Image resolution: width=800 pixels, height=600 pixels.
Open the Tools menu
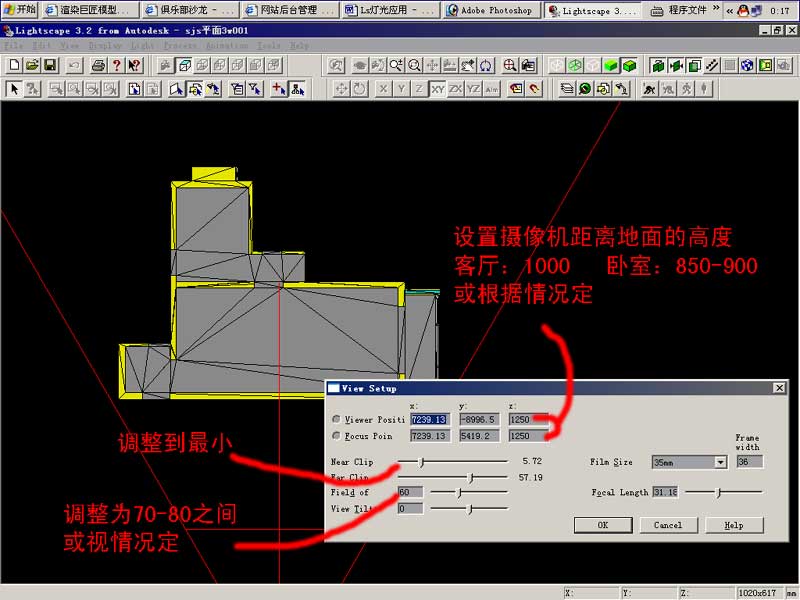tap(268, 45)
